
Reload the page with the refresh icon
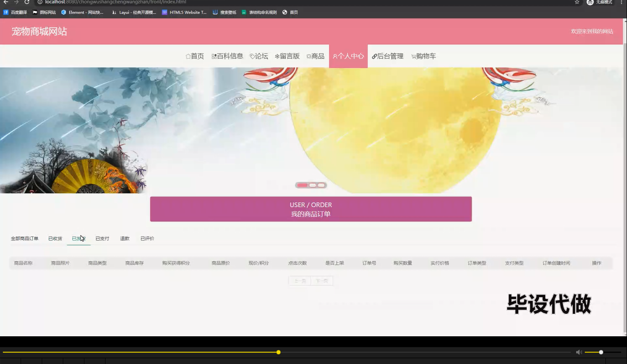coord(27,2)
